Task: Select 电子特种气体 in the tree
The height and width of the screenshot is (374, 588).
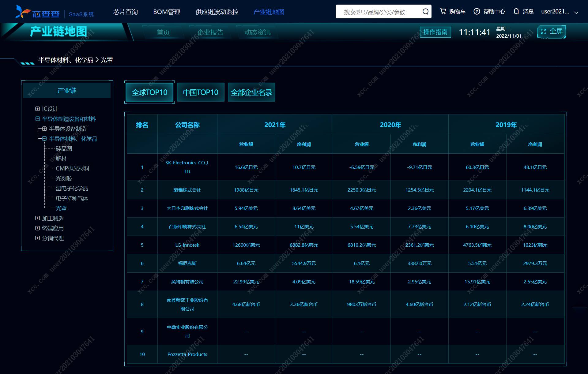Action: 72,198
